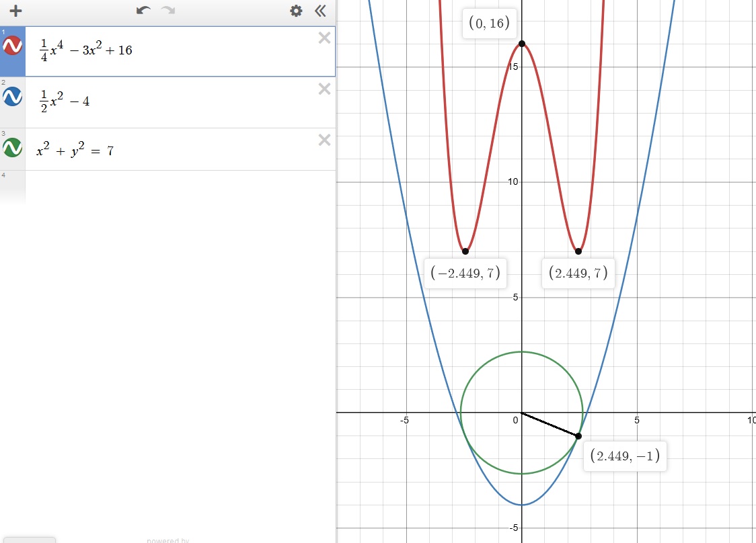Select the intersection point at (2.449, −1)
This screenshot has width=756, height=543.
(x=578, y=436)
